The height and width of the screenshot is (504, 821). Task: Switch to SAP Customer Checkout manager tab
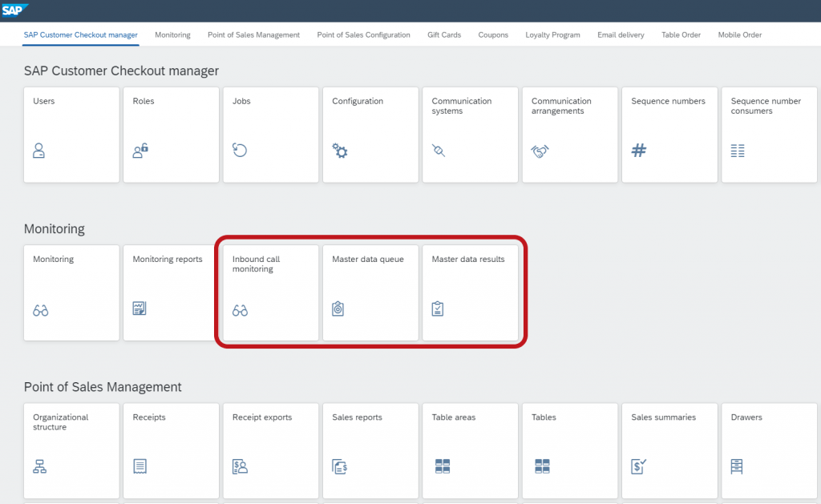[x=81, y=35]
